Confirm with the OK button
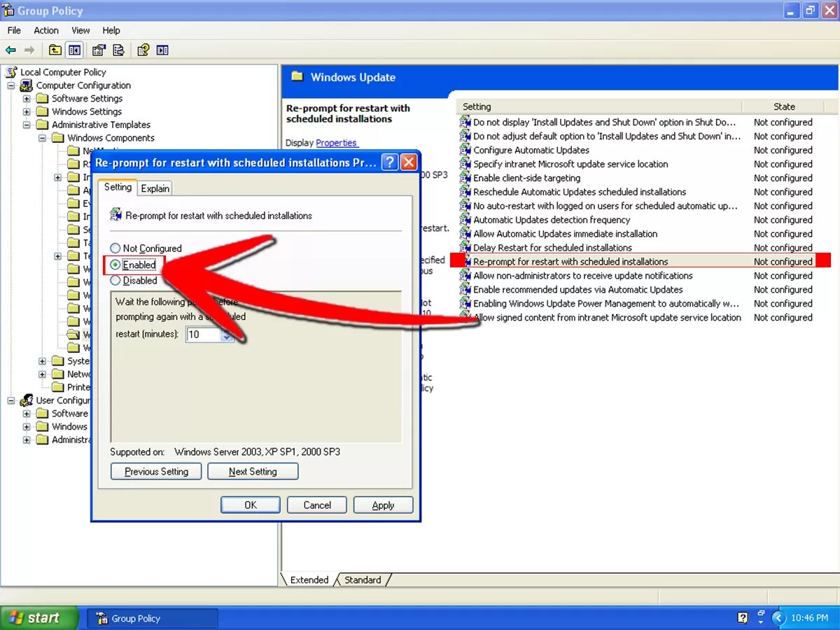This screenshot has height=630, width=840. point(251,505)
